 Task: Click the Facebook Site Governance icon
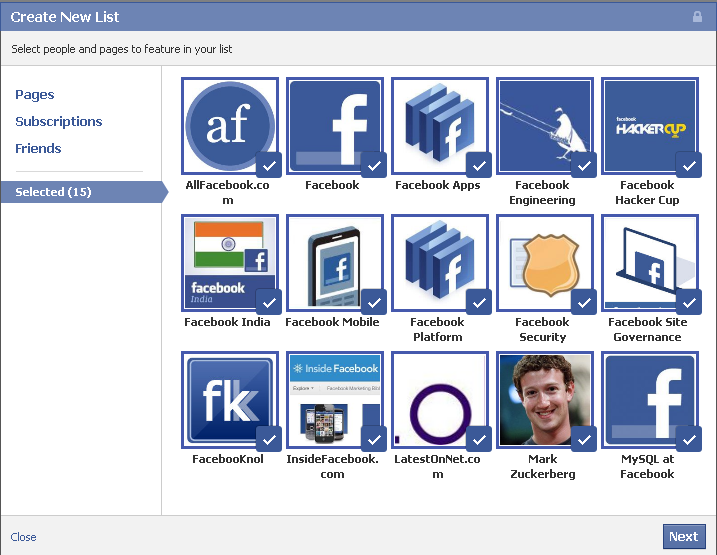pos(650,263)
